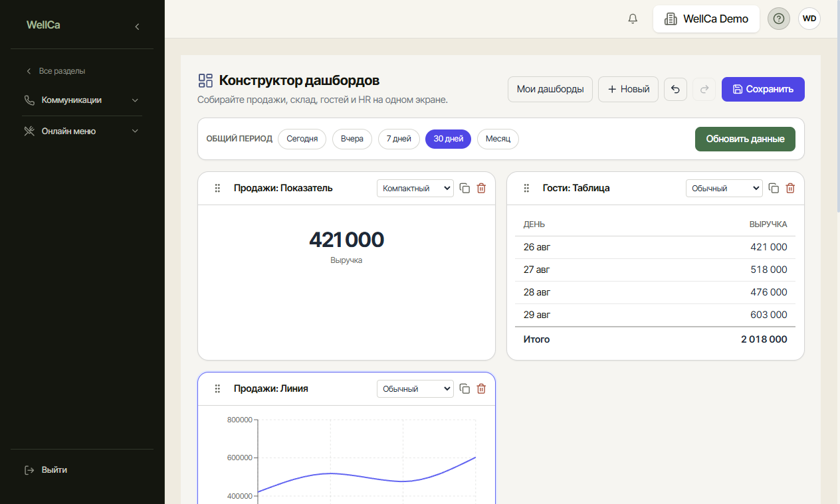Click the 800000 axis label
Viewport: 840px width, 504px height.
239,420
